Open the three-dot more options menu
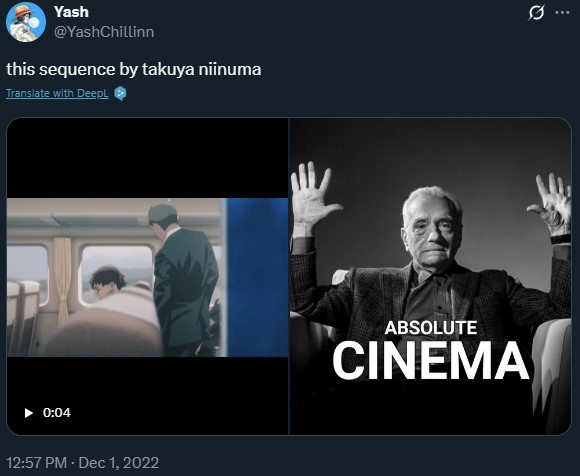The width and height of the screenshot is (580, 476). 562,13
